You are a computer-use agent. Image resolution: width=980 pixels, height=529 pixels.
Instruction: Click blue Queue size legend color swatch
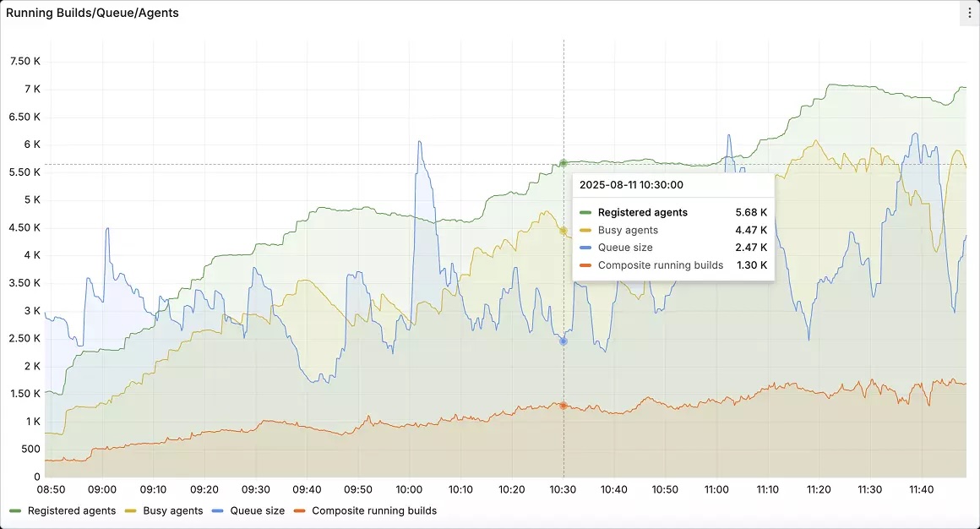(218, 511)
